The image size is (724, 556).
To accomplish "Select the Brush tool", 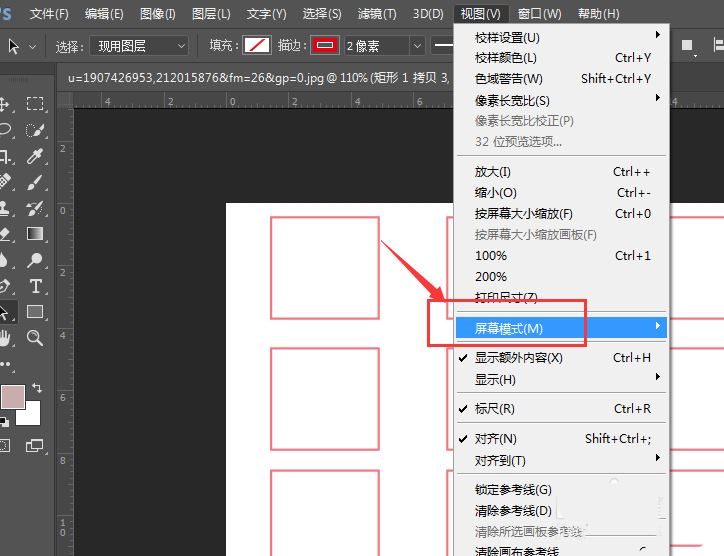I will pos(35,182).
